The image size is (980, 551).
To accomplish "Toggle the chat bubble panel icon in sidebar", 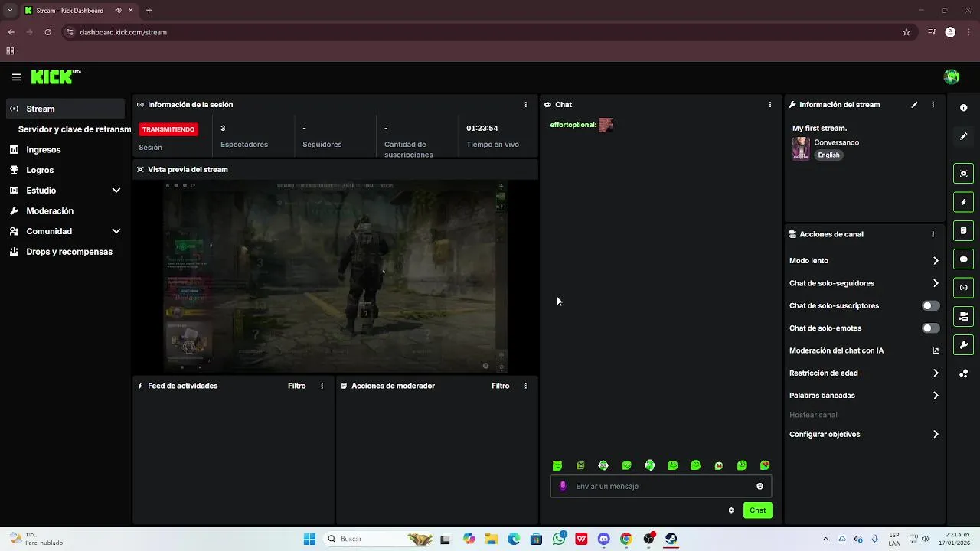I will [963, 259].
